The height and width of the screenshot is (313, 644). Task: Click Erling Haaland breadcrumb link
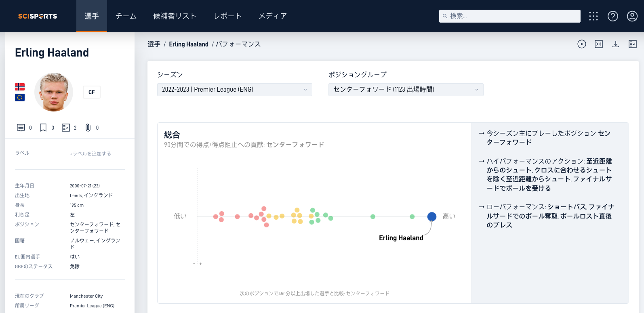tap(189, 44)
